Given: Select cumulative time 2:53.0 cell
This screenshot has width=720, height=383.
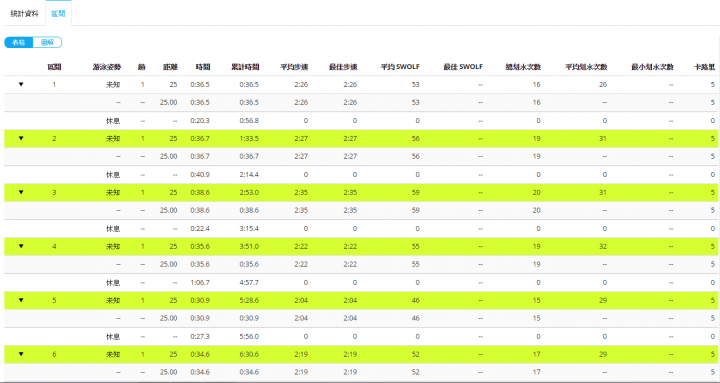Looking at the screenshot, I should (249, 192).
